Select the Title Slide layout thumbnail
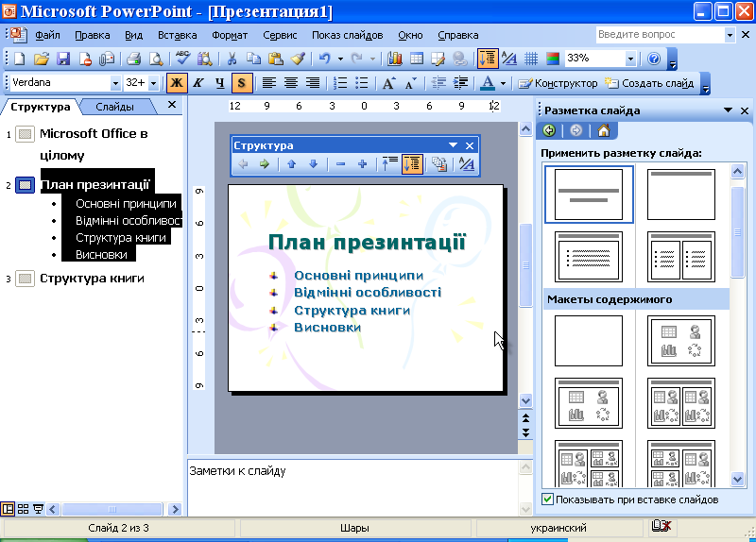 coord(588,195)
